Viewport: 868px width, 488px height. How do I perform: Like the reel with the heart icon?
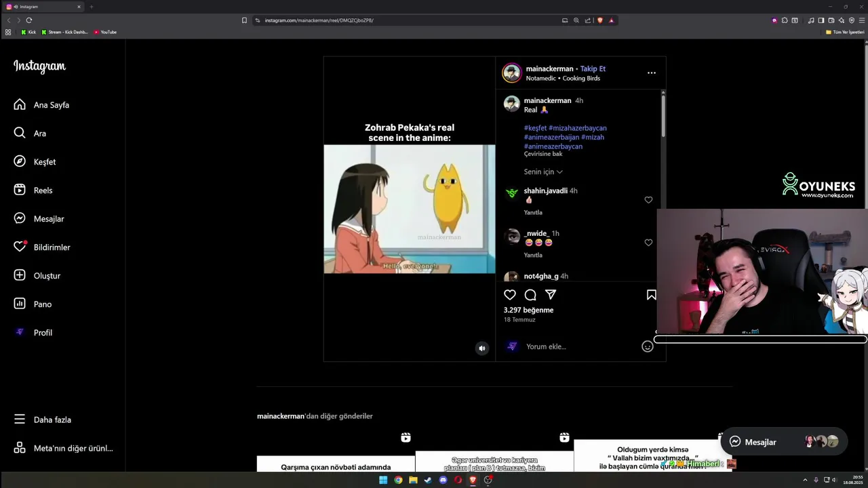pyautogui.click(x=510, y=295)
